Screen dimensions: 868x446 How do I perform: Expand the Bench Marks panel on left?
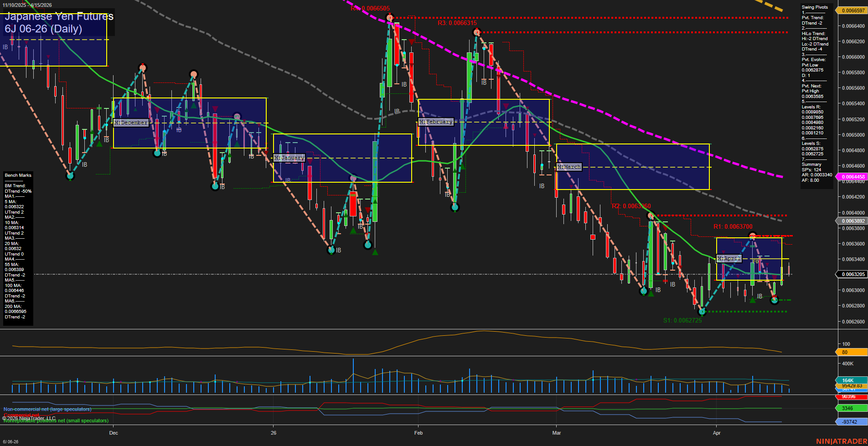point(17,175)
